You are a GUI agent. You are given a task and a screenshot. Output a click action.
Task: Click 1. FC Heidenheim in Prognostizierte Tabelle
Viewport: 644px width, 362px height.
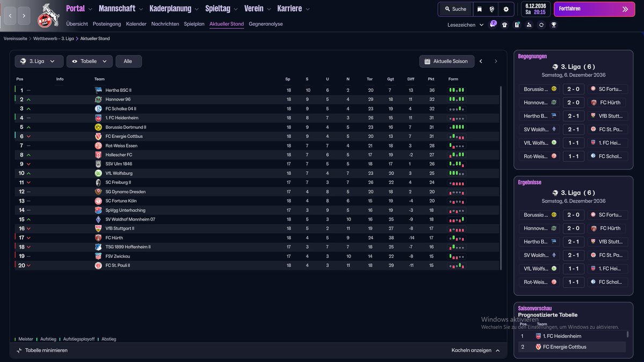pos(562,336)
